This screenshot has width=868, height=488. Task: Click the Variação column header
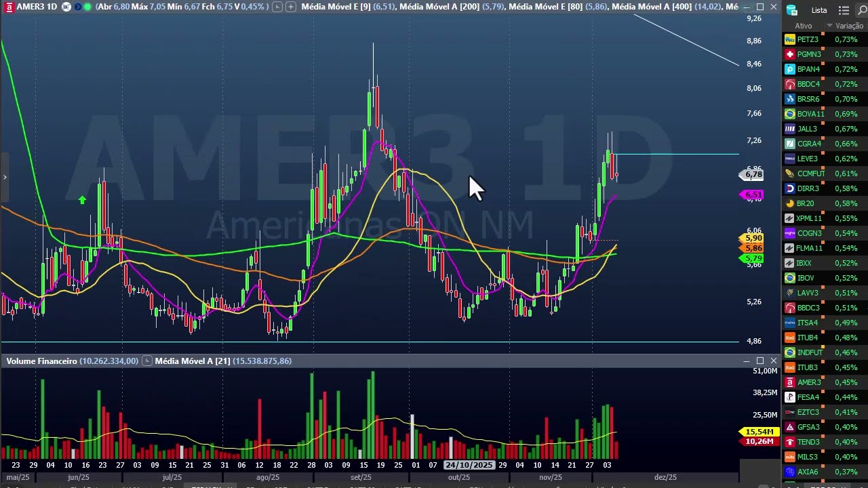point(849,26)
